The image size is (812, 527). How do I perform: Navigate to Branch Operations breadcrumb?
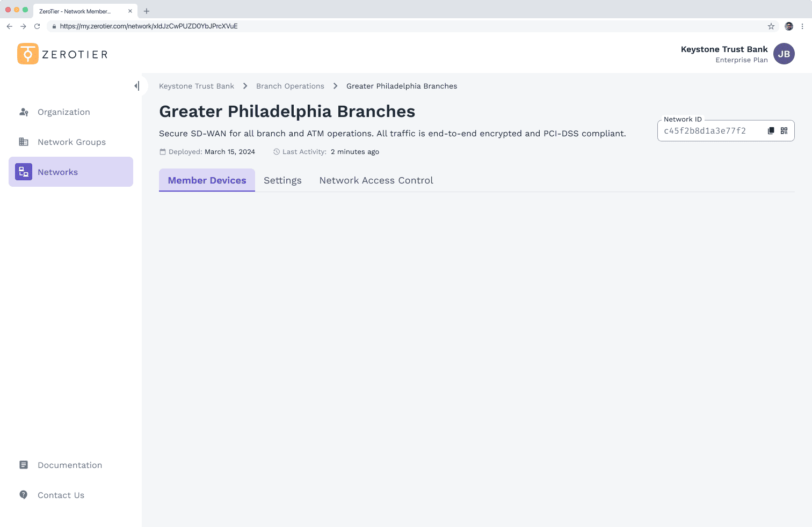tap(290, 86)
